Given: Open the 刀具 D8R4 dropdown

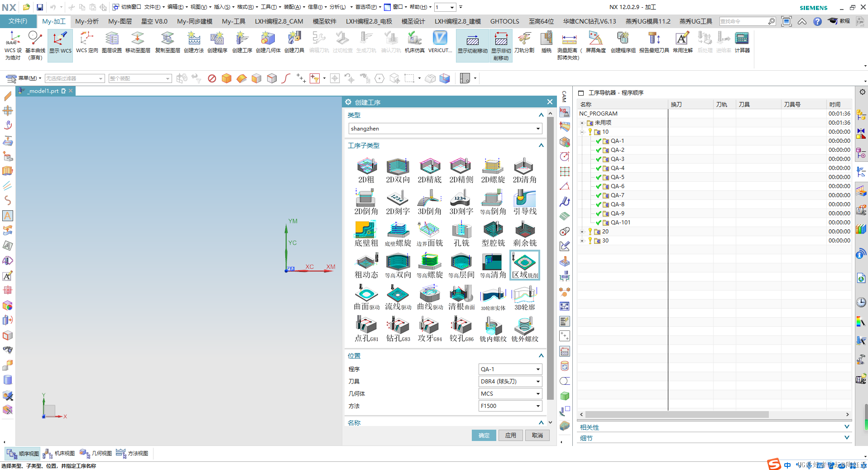Looking at the screenshot, I should (x=510, y=382).
